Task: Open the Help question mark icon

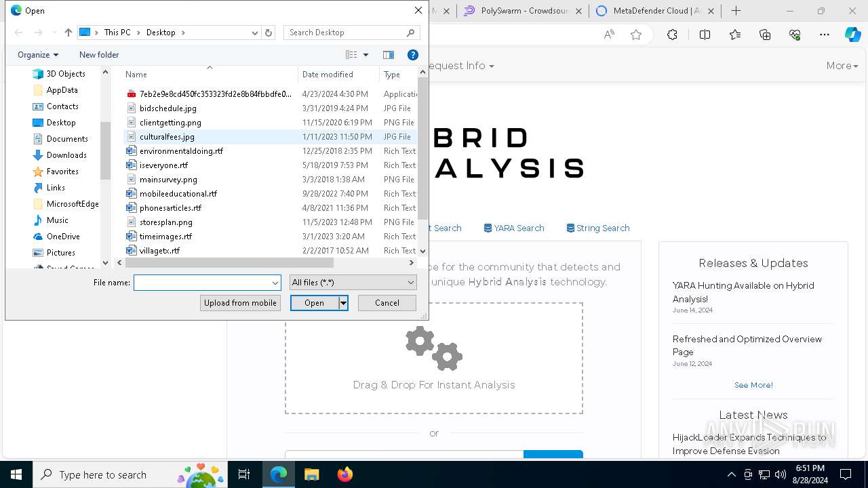Action: tap(412, 55)
